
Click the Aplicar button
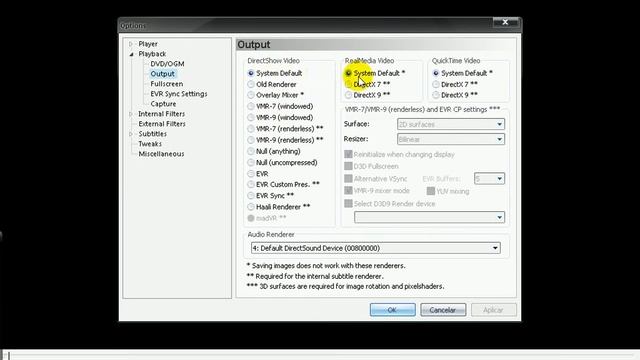click(493, 310)
